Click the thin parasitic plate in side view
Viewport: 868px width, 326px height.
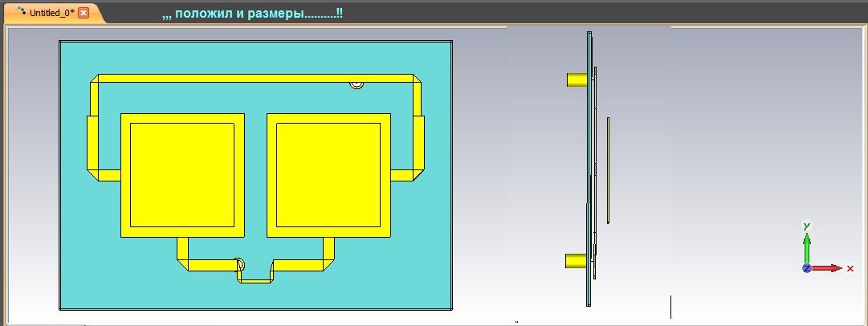(x=609, y=170)
